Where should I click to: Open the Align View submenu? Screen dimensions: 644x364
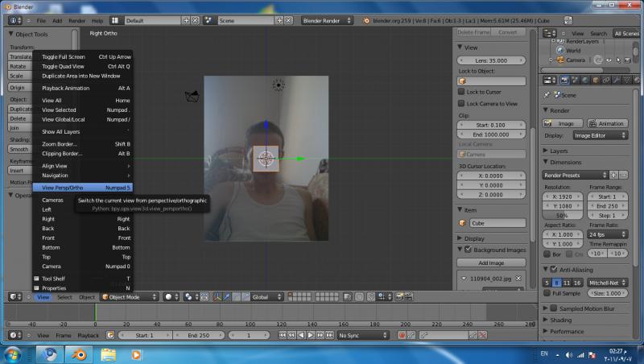point(83,166)
